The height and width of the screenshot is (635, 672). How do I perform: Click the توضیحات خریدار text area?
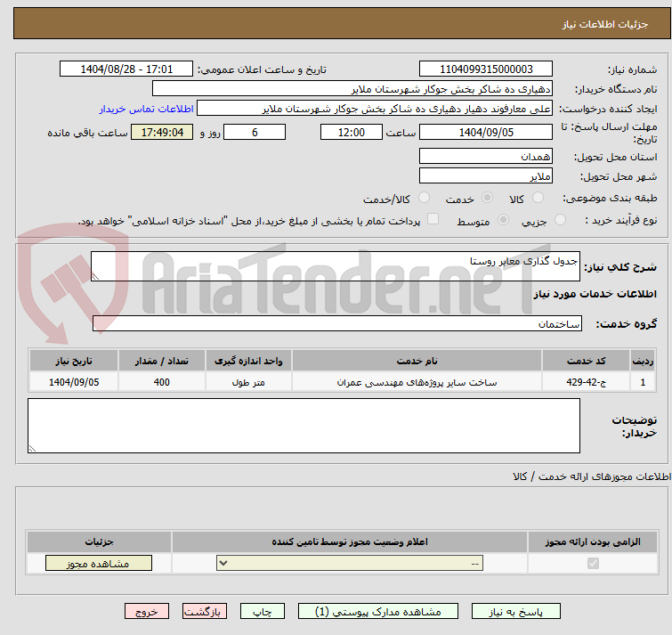[x=304, y=426]
